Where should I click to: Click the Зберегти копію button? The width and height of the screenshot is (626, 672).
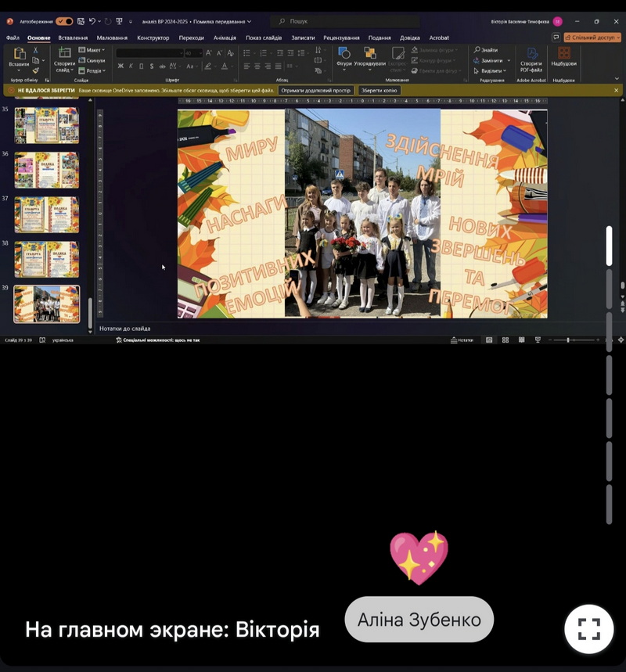380,91
